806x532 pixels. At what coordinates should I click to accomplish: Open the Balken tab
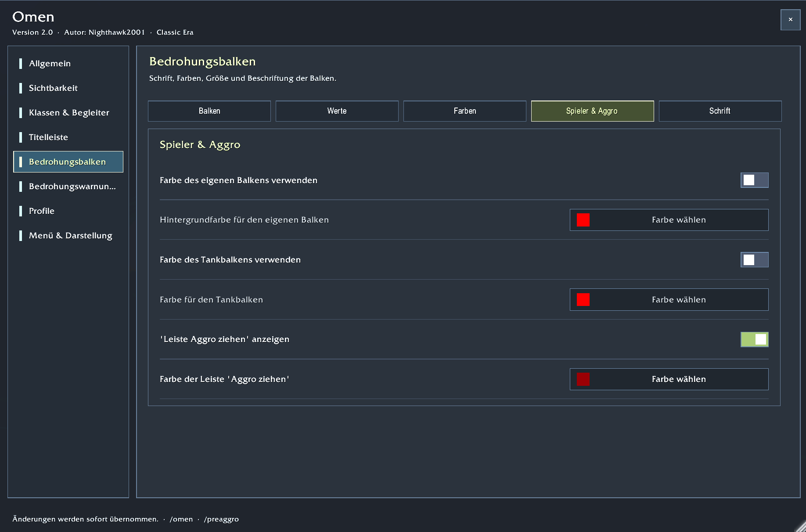click(x=209, y=111)
